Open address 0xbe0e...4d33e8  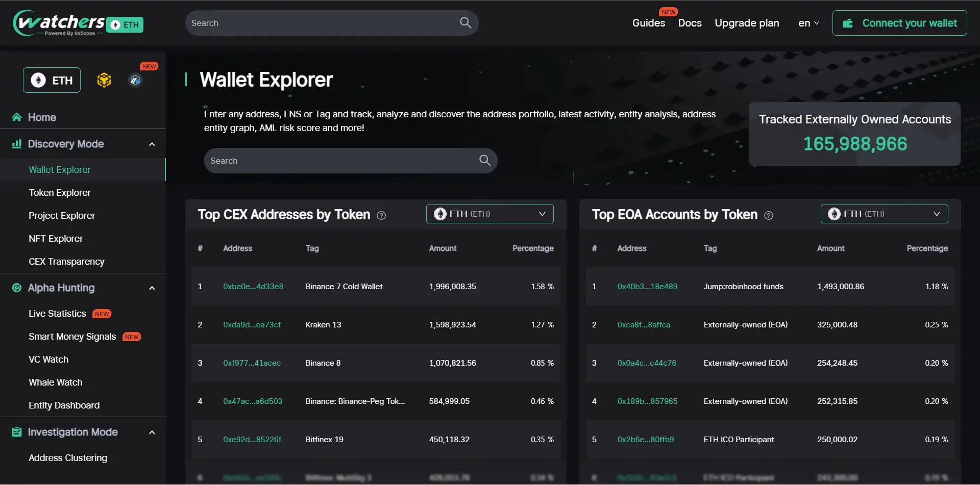click(253, 287)
